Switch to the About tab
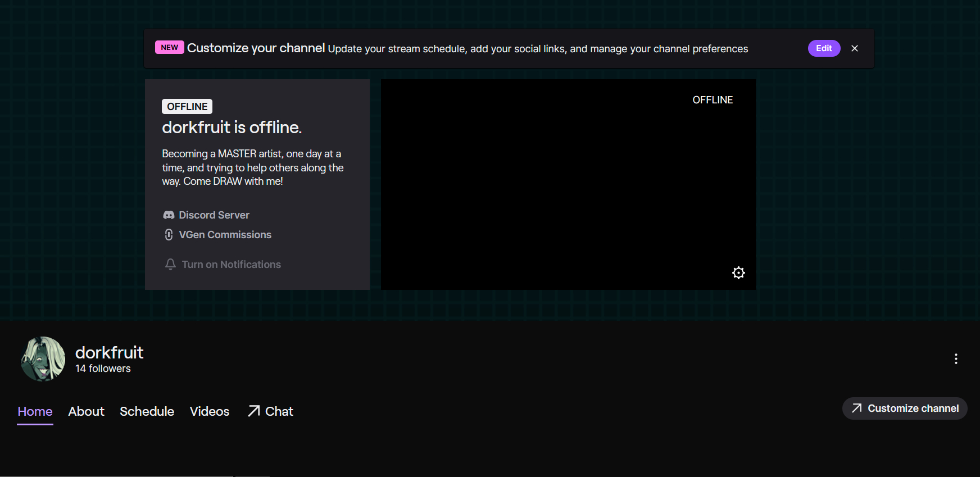 click(86, 411)
